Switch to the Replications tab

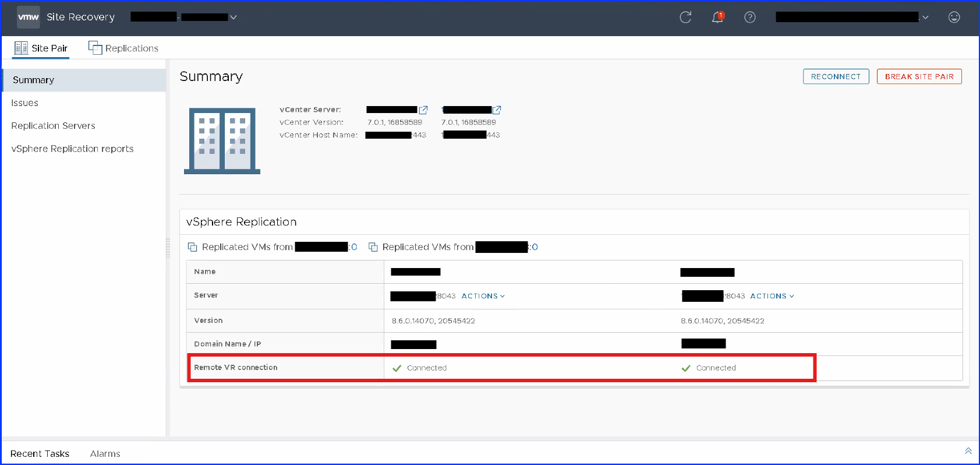coord(123,48)
